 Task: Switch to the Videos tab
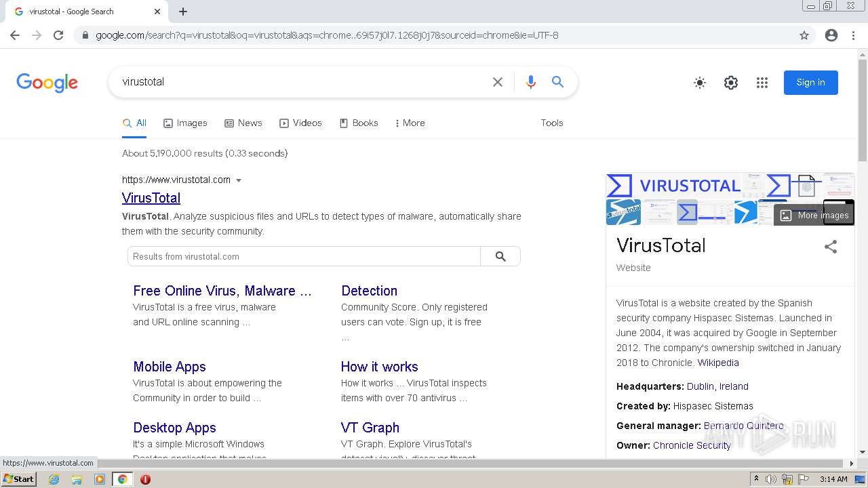pyautogui.click(x=300, y=123)
